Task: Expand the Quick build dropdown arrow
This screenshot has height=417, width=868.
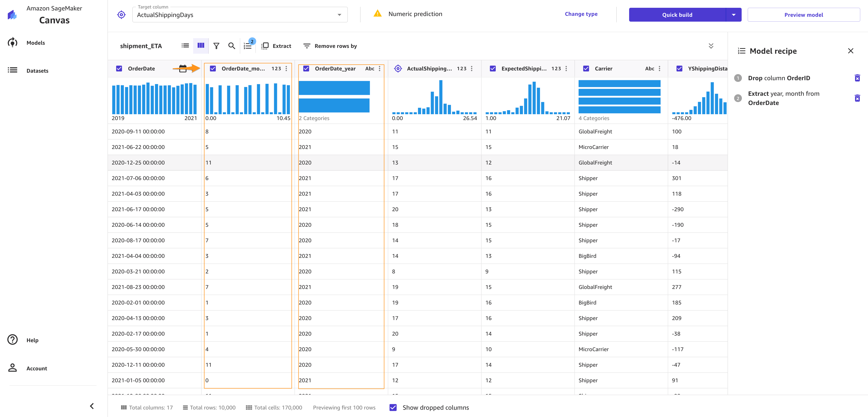Action: pyautogui.click(x=734, y=15)
